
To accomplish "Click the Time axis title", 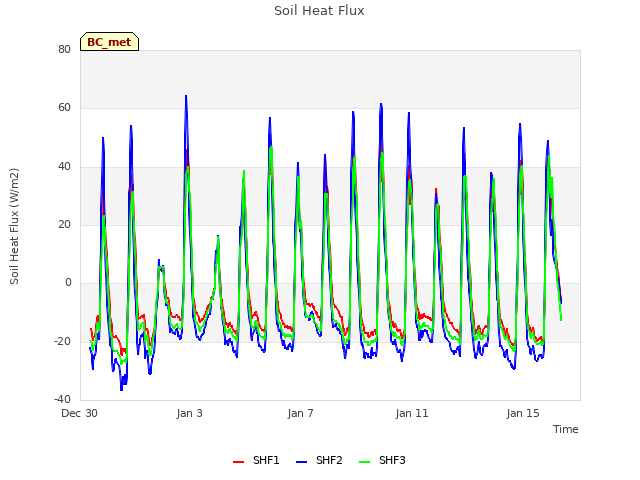I will 566,429.
